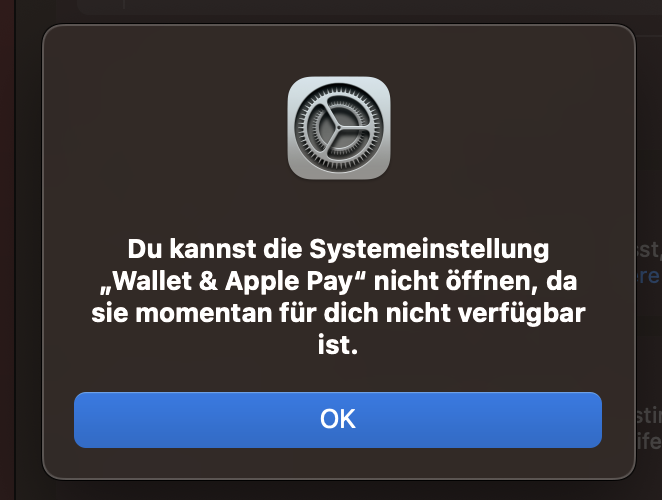Click the dimmed "stin" text beside OK button
This screenshot has width=662, height=500.
tap(649, 416)
